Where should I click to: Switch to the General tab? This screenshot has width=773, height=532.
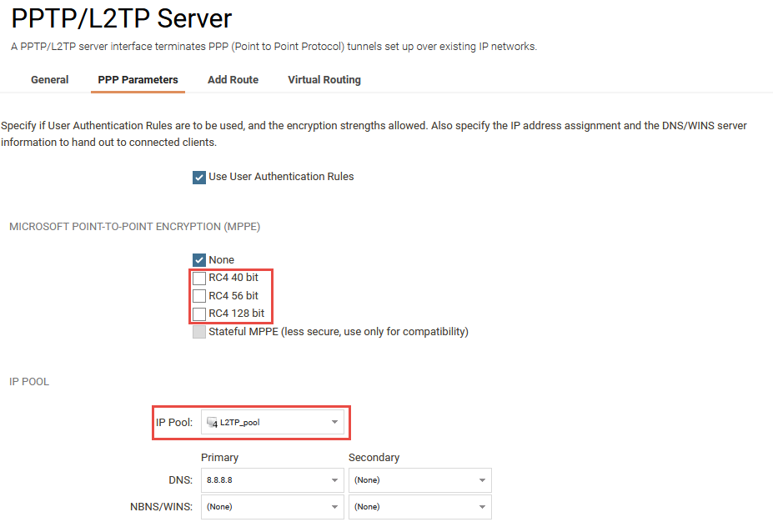tap(49, 79)
